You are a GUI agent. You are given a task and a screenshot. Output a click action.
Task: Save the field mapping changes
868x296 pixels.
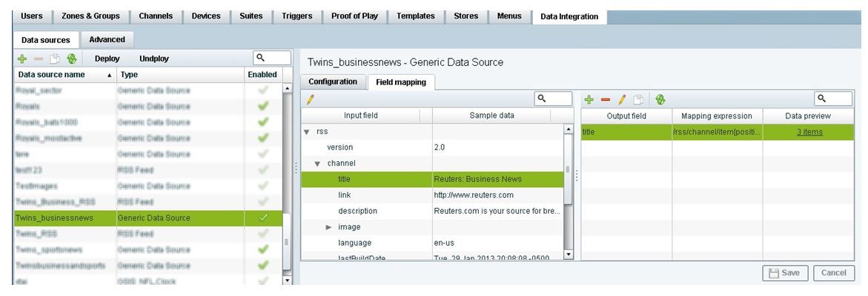pos(785,273)
